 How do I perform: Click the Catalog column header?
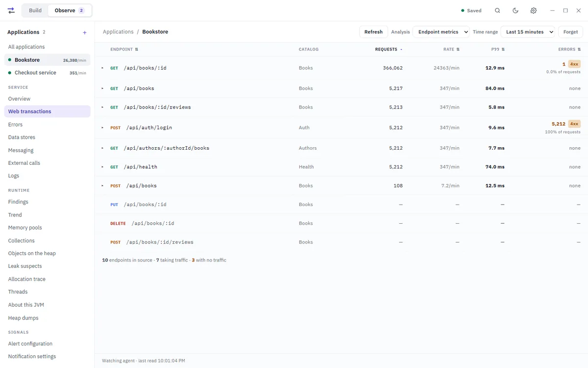[x=309, y=49]
